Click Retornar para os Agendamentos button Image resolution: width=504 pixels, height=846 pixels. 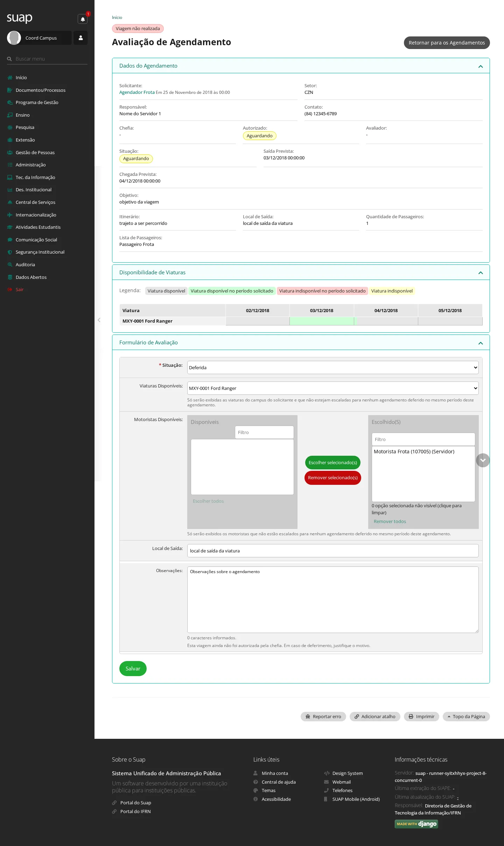[x=447, y=43]
